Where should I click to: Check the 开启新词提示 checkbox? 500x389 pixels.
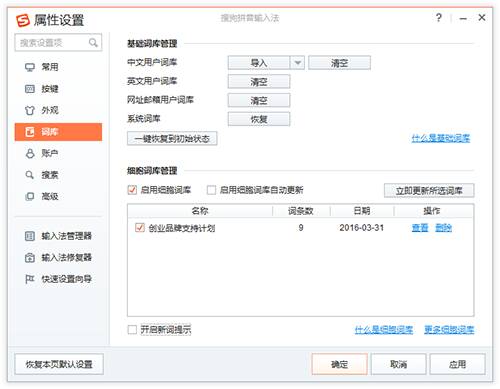click(x=132, y=330)
